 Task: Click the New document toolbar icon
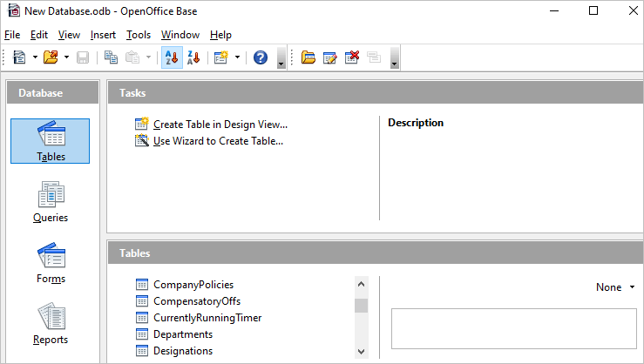[19, 57]
